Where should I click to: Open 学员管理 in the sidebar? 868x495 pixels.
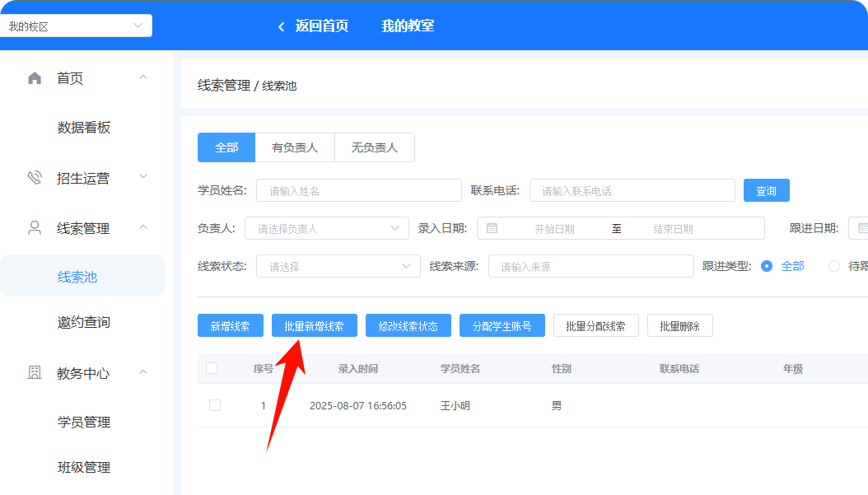pyautogui.click(x=84, y=422)
